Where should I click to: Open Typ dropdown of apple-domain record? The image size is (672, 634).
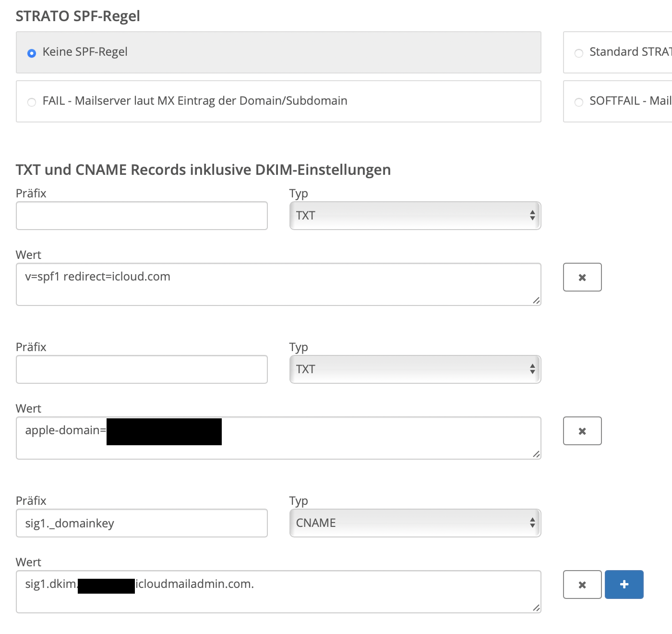[x=415, y=369]
